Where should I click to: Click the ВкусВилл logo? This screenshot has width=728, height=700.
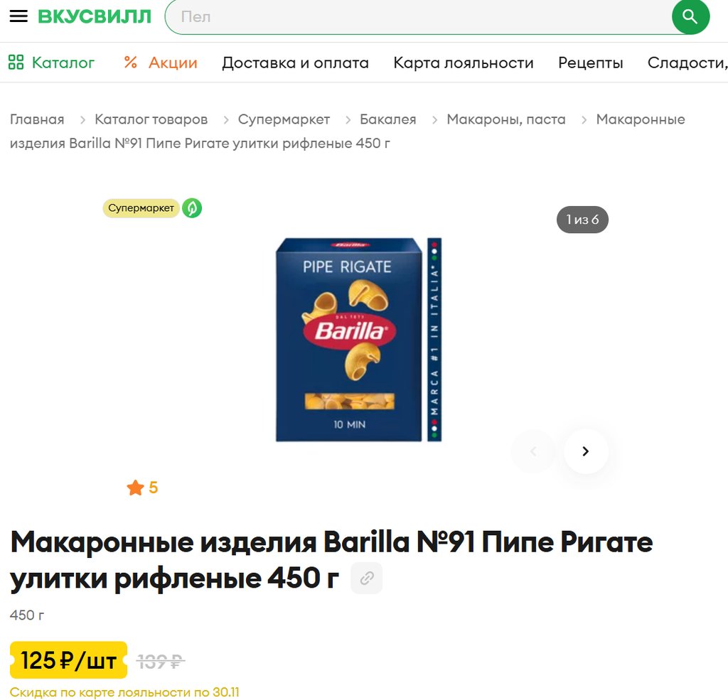point(95,16)
